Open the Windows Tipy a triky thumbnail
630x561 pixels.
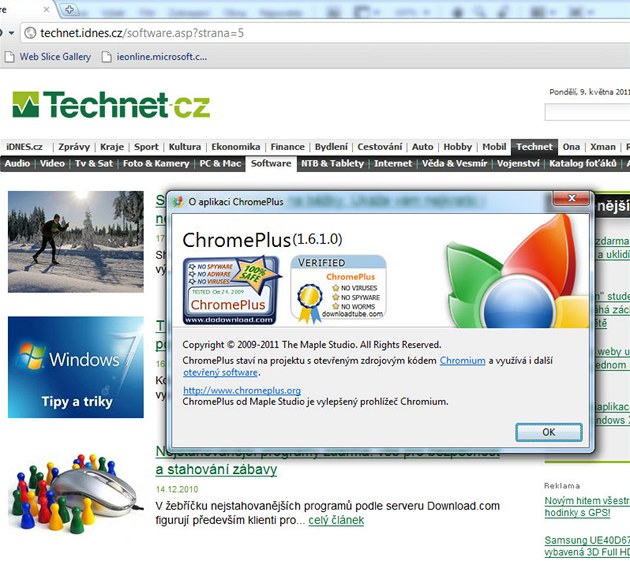pyautogui.click(x=76, y=367)
